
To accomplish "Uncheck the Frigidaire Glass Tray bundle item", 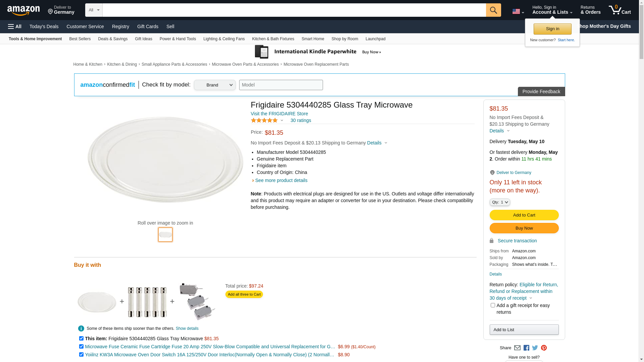I will point(81,339).
